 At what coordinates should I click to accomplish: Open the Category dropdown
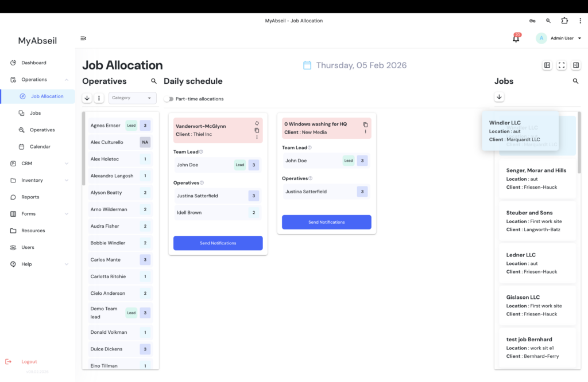tap(133, 98)
